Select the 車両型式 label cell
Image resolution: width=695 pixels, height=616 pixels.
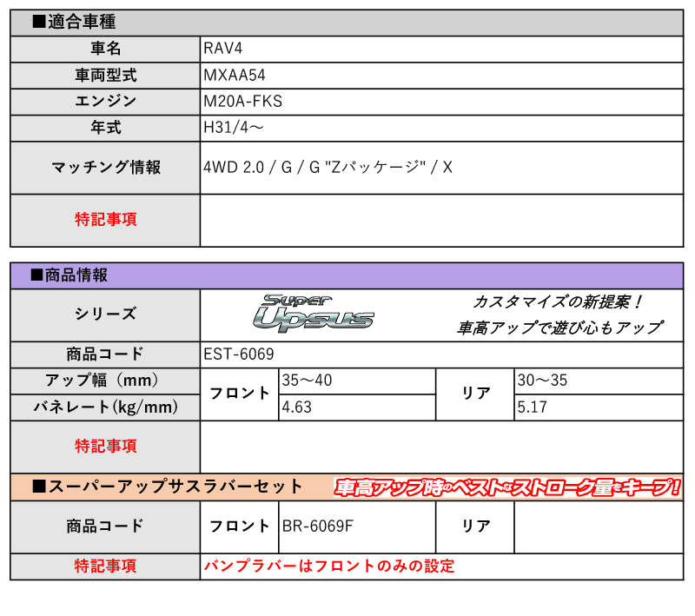coord(105,76)
